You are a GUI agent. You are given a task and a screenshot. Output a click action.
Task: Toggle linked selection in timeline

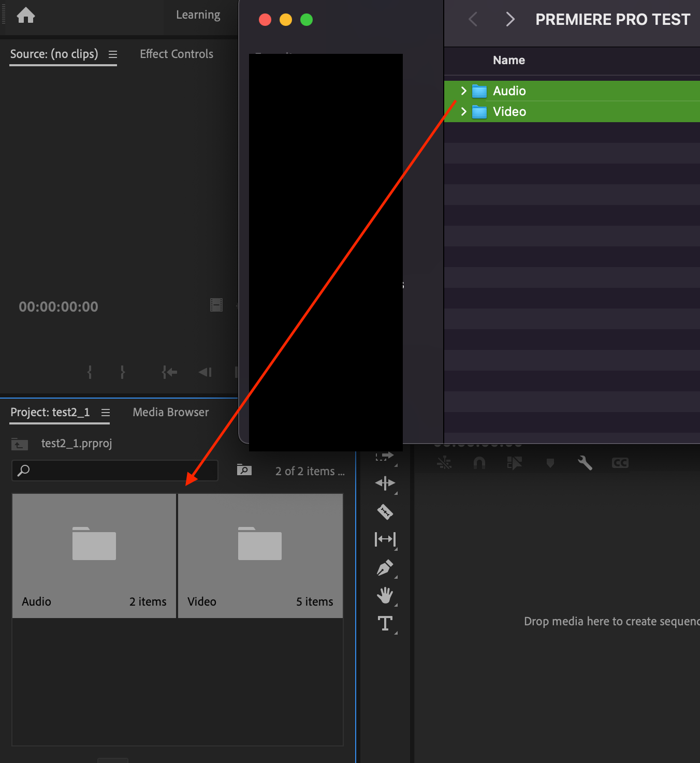pos(514,463)
